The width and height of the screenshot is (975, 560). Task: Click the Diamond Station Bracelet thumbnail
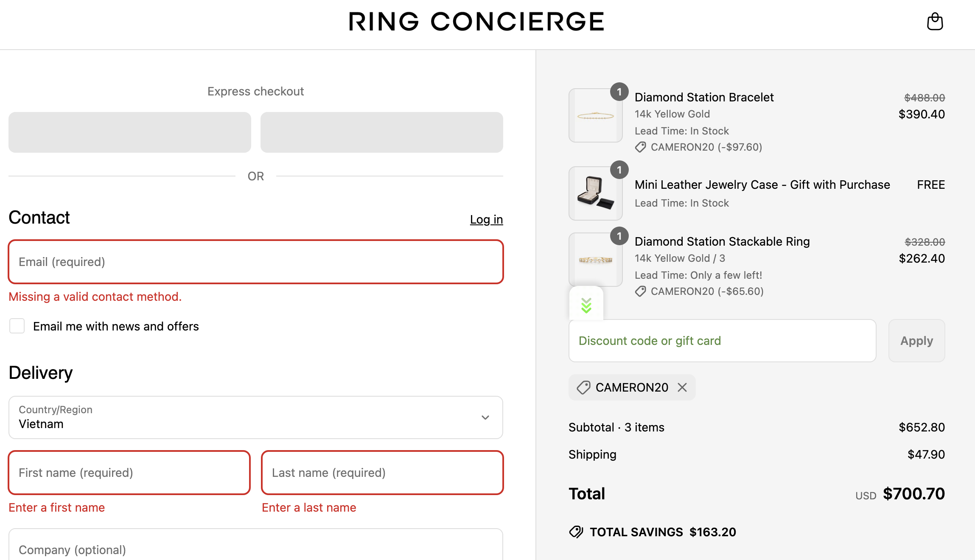coord(595,115)
